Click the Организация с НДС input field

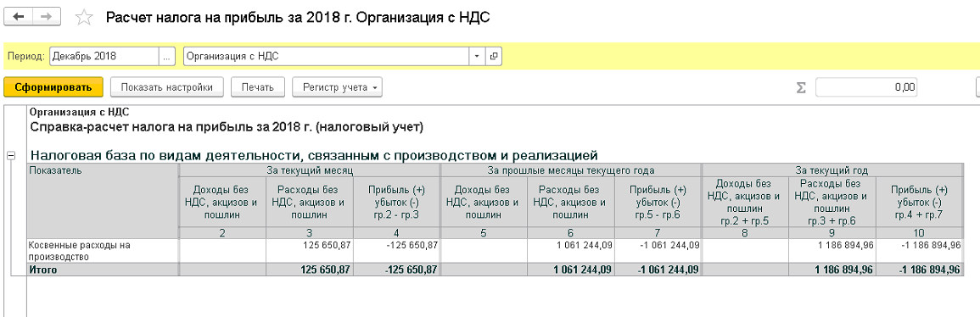point(327,56)
